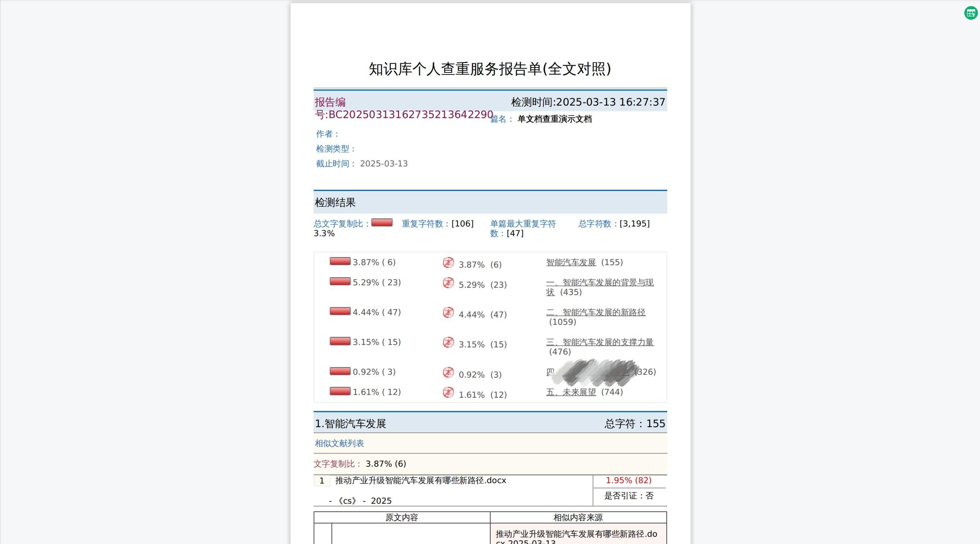This screenshot has height=544, width=980.
Task: Open the link 三、智能汽车发展的支撑力量
Action: click(x=599, y=342)
